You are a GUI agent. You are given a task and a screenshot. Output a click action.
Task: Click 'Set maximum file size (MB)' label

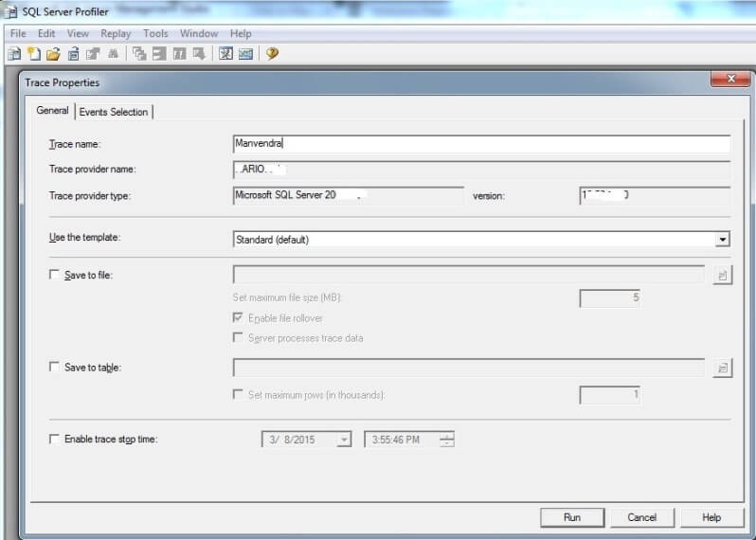click(x=287, y=297)
